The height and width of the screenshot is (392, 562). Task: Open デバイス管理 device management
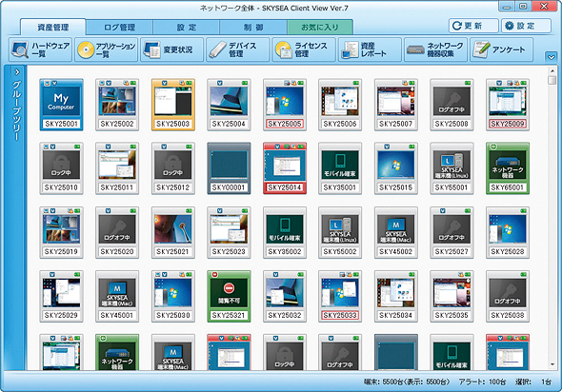tap(238, 49)
